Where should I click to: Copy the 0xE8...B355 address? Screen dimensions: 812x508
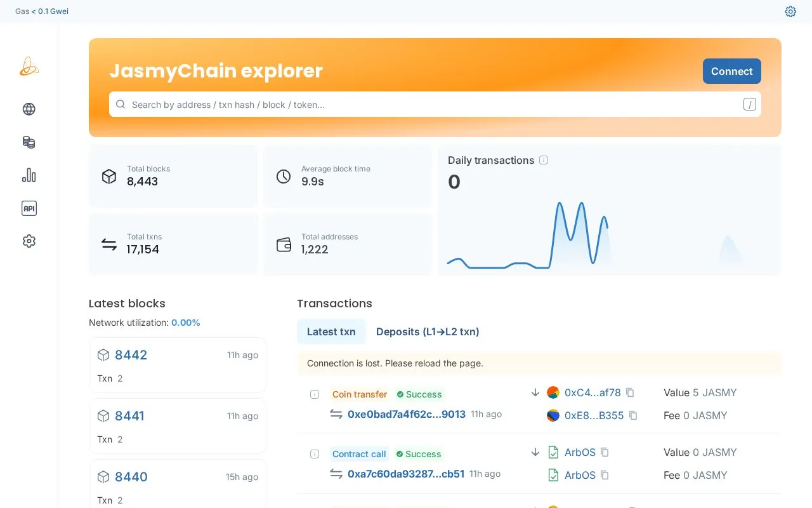(x=633, y=415)
